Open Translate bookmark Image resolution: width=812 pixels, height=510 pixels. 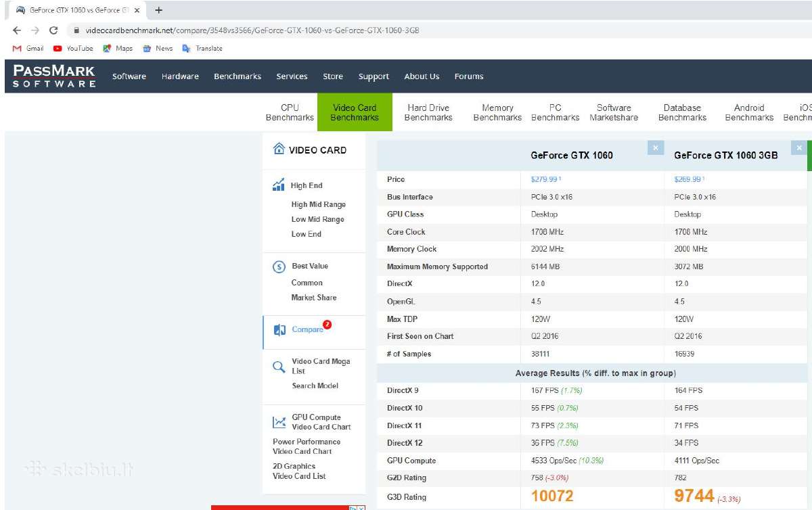point(202,48)
